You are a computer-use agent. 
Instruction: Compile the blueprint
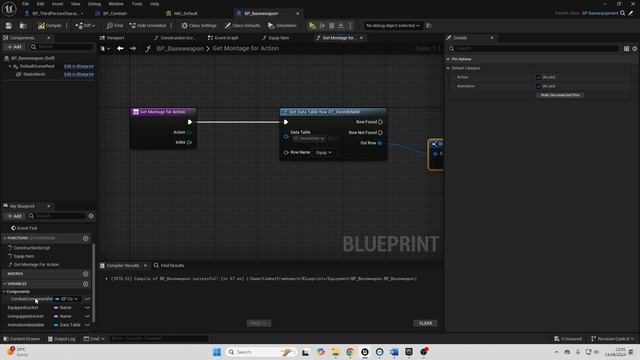tap(50, 26)
